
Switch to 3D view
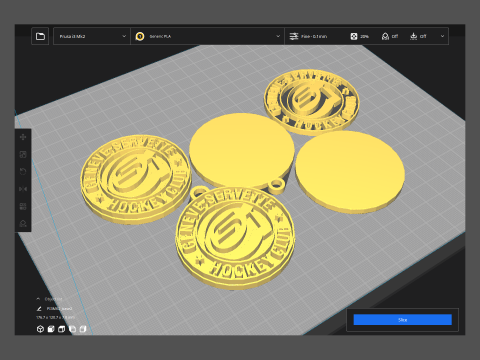pos(40,329)
